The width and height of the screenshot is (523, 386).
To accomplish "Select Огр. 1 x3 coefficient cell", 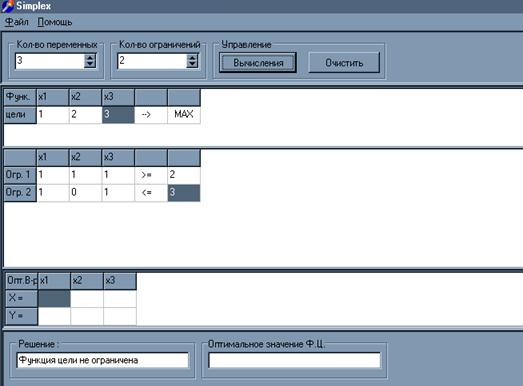I will point(118,175).
